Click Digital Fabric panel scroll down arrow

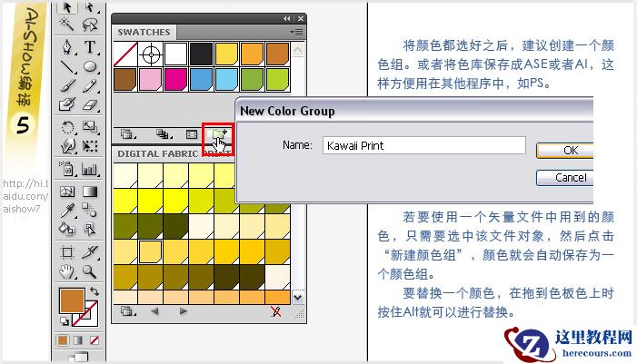pos(297,298)
